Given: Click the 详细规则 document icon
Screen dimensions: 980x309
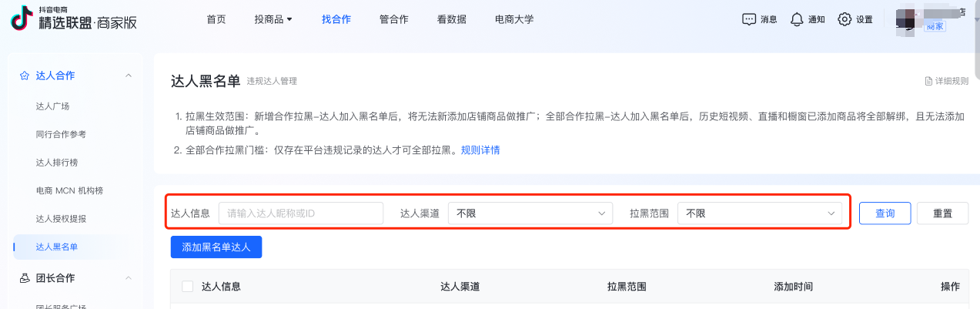Looking at the screenshot, I should pyautogui.click(x=928, y=81).
